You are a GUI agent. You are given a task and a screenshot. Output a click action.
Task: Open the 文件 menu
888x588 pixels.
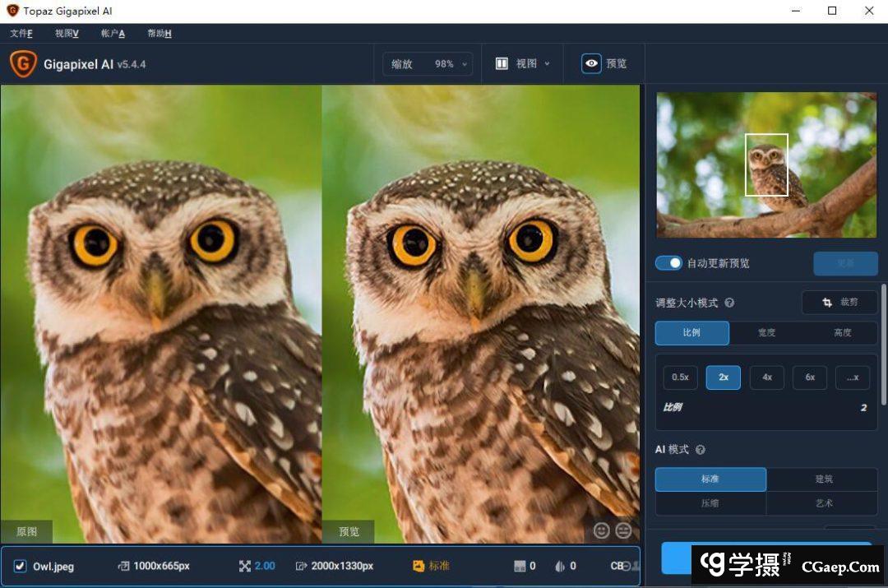(x=21, y=34)
